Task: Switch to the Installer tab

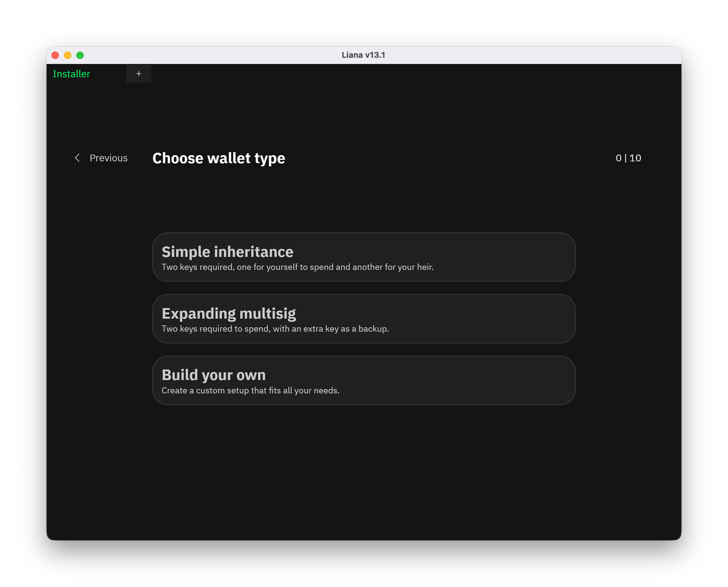Action: [71, 74]
